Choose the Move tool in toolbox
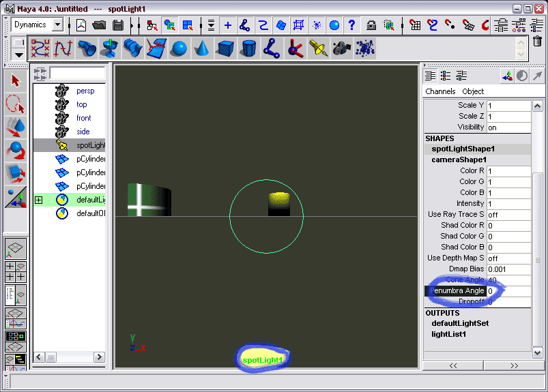This screenshot has height=392, width=548. point(16,127)
